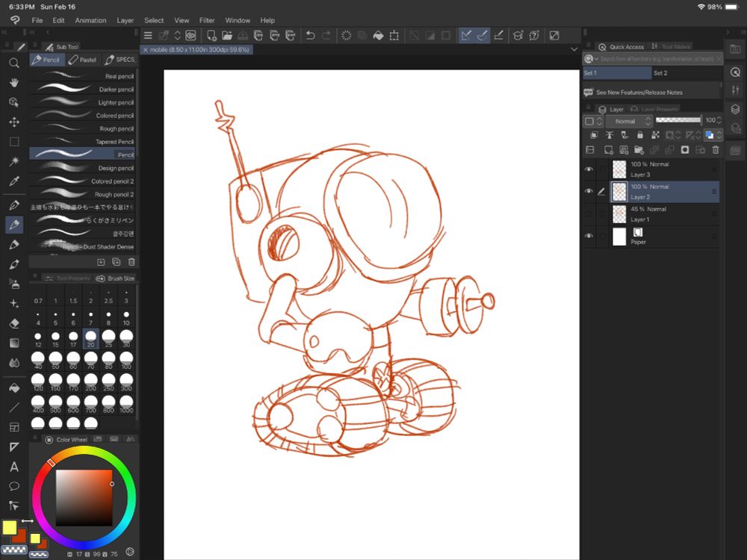This screenshot has width=747, height=560.
Task: Open See New Features/Release Notes
Action: point(639,93)
